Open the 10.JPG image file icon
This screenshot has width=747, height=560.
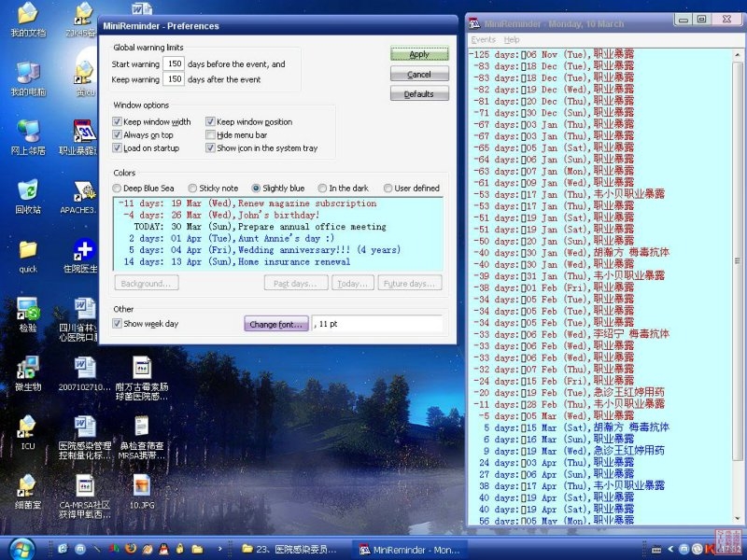pos(141,485)
